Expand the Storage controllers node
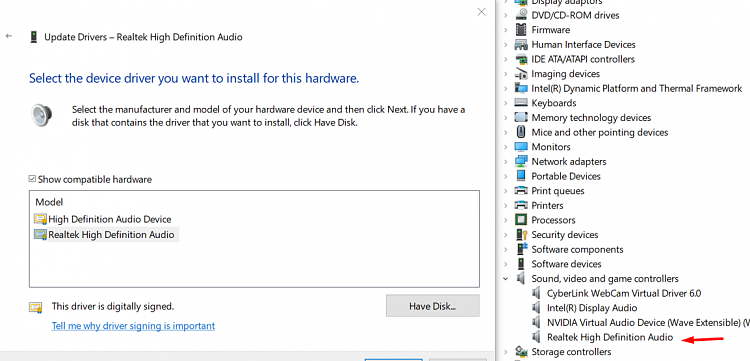 point(506,352)
